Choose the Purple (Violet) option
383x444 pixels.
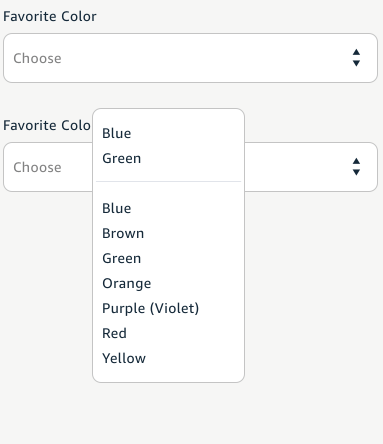click(151, 308)
